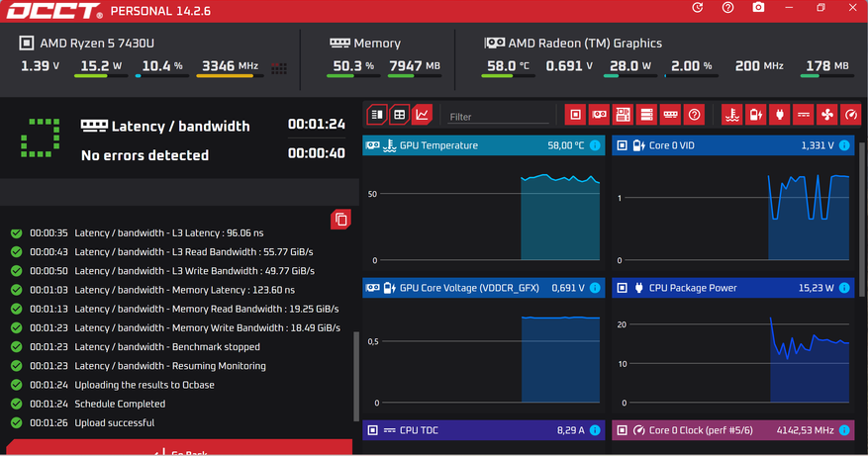Toggle the graph display mode
This screenshot has height=456, width=868.
[423, 115]
